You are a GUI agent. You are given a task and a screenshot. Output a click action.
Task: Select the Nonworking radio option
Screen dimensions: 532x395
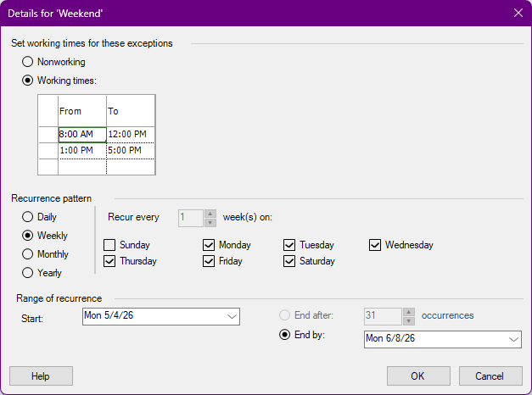click(x=27, y=62)
